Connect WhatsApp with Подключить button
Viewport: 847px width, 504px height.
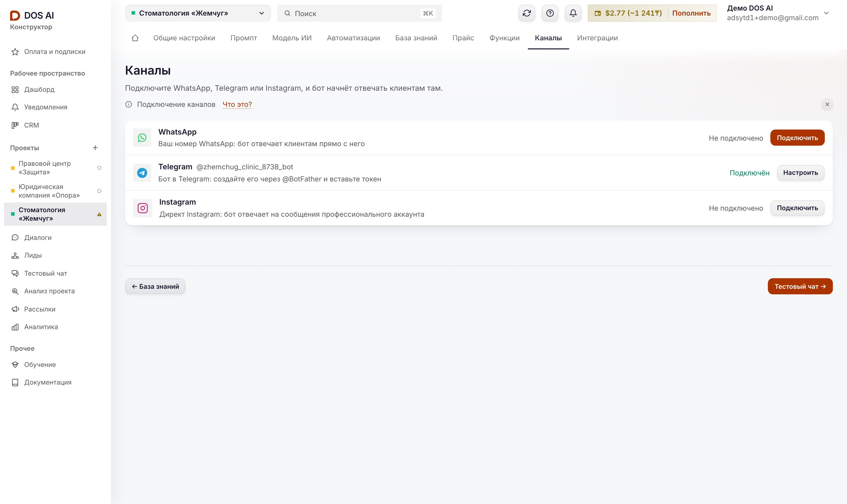click(797, 138)
